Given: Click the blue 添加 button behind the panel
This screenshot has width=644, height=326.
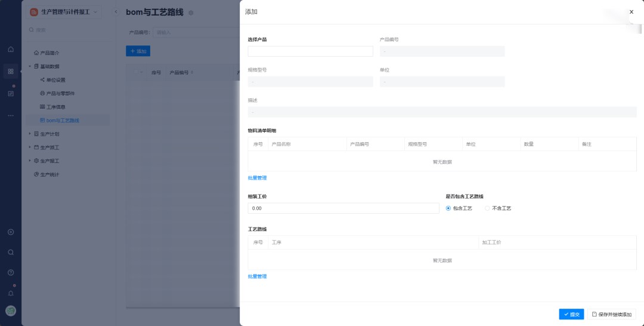Looking at the screenshot, I should pyautogui.click(x=138, y=51).
